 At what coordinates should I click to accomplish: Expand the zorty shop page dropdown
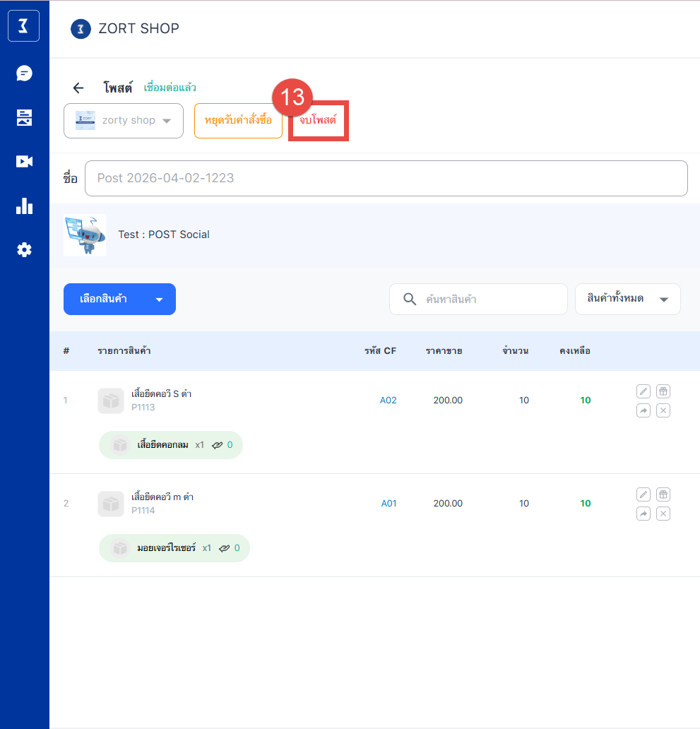pyautogui.click(x=124, y=121)
